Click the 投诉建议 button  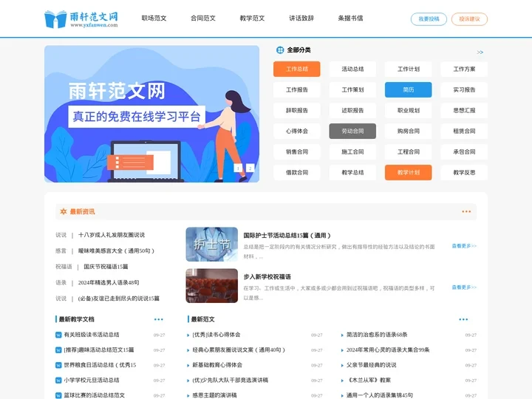[x=470, y=19]
